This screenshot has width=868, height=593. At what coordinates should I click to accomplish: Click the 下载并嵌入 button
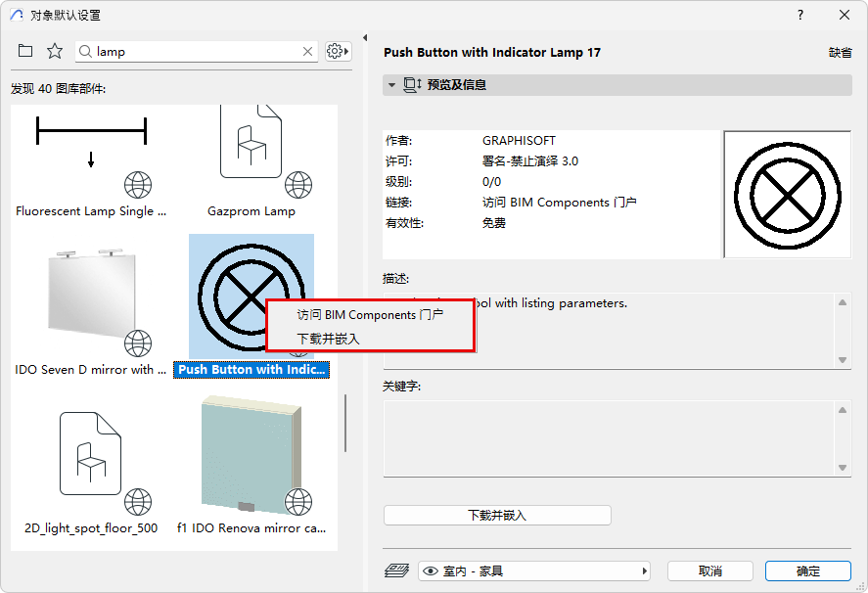pyautogui.click(x=497, y=515)
